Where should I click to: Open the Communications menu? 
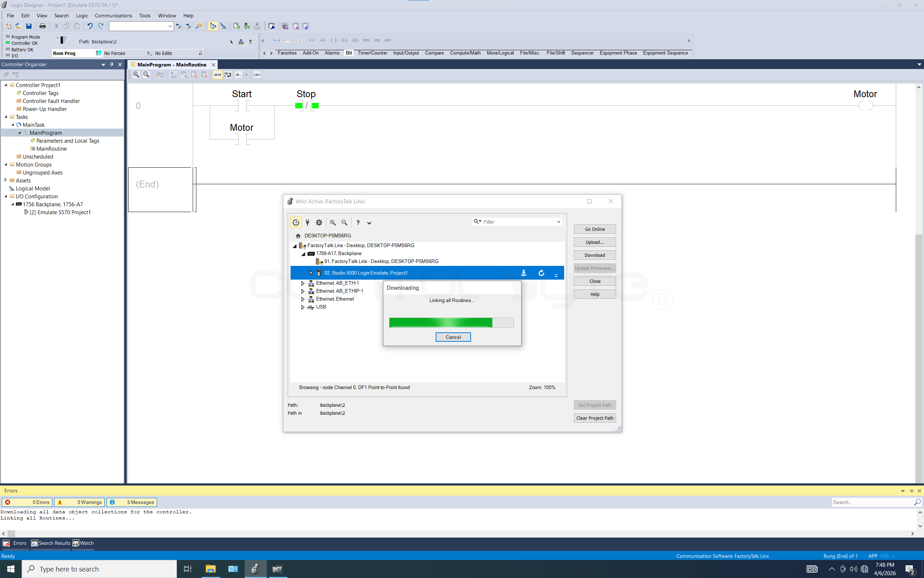[x=113, y=16]
